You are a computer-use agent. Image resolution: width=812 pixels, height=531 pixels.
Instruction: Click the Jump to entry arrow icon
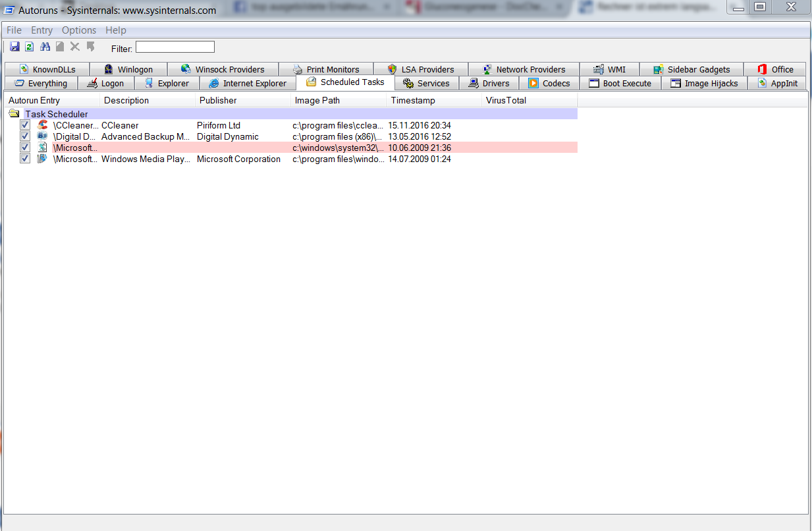[x=91, y=47]
